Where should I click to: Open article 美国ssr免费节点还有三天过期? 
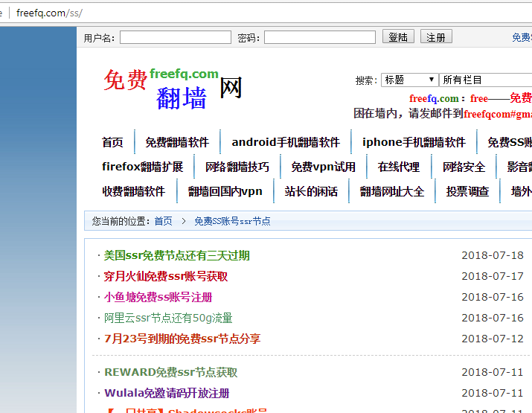point(176,255)
